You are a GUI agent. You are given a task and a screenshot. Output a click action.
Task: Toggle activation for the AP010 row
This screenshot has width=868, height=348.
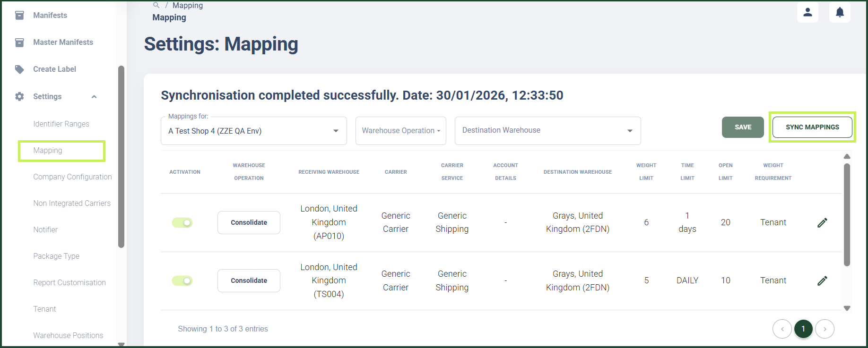click(182, 222)
